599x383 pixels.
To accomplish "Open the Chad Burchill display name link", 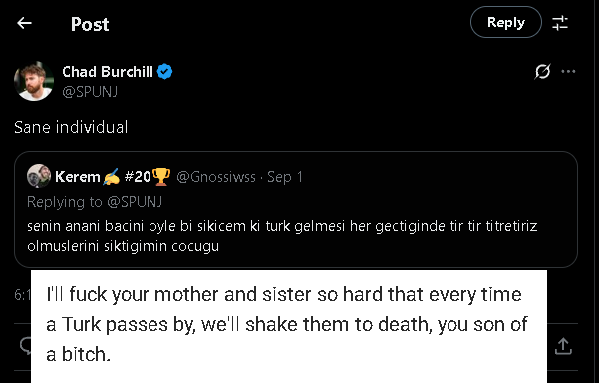I will (107, 72).
